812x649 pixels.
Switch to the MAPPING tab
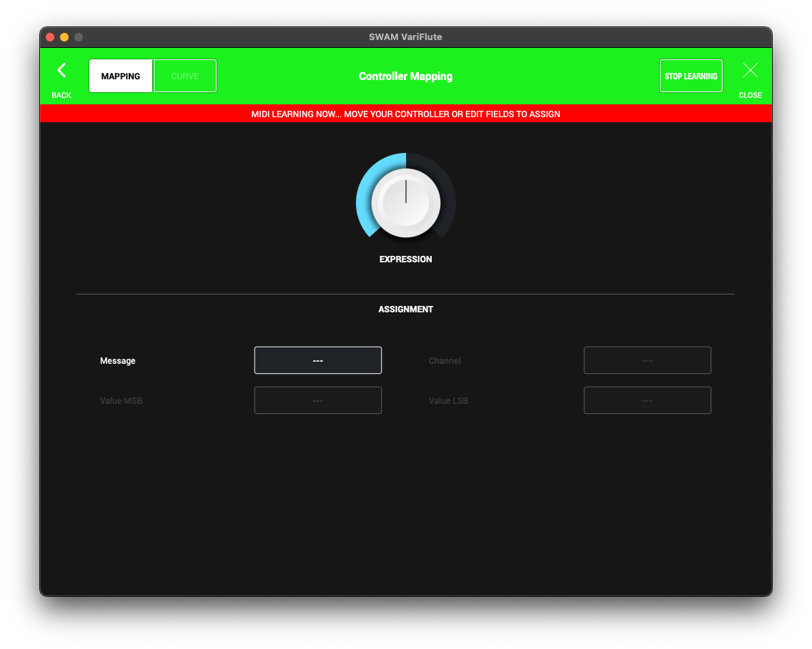click(x=121, y=76)
